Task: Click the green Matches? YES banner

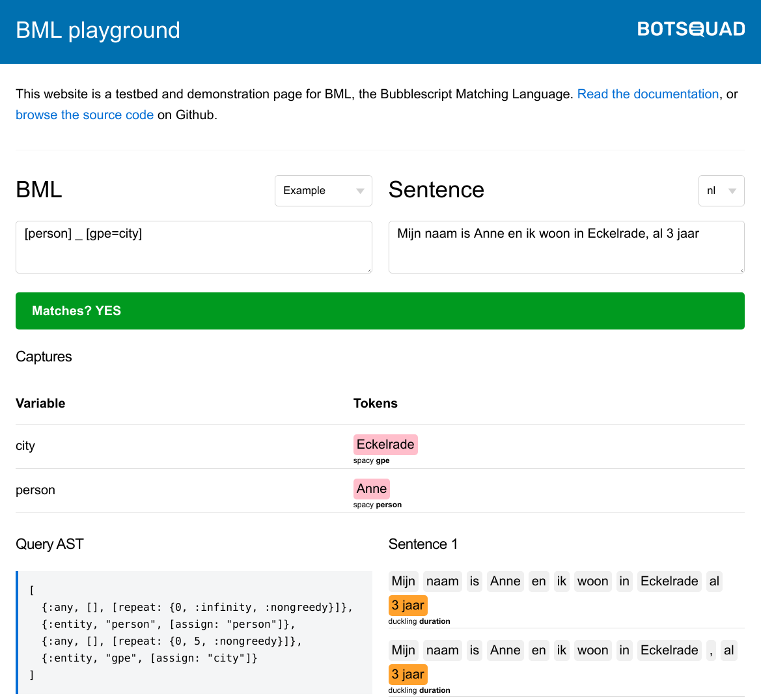Action: (x=380, y=311)
